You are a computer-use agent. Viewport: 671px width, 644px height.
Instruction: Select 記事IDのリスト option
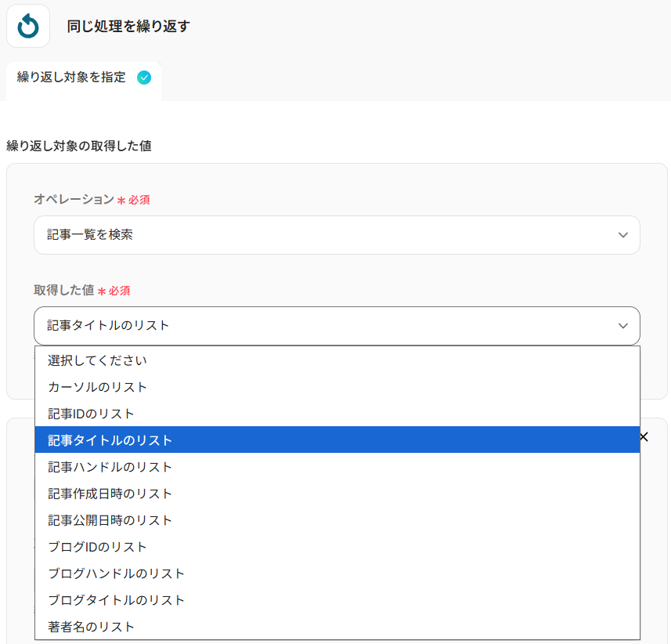[x=92, y=414]
